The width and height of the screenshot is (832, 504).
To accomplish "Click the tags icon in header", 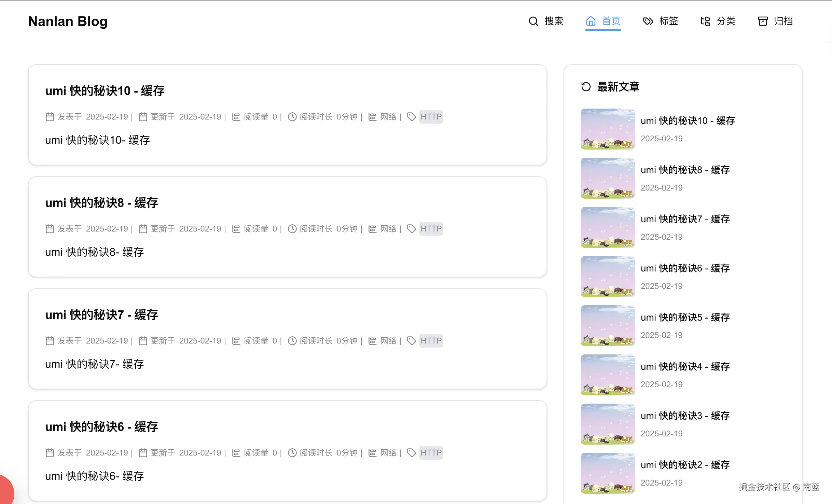I will [x=648, y=21].
